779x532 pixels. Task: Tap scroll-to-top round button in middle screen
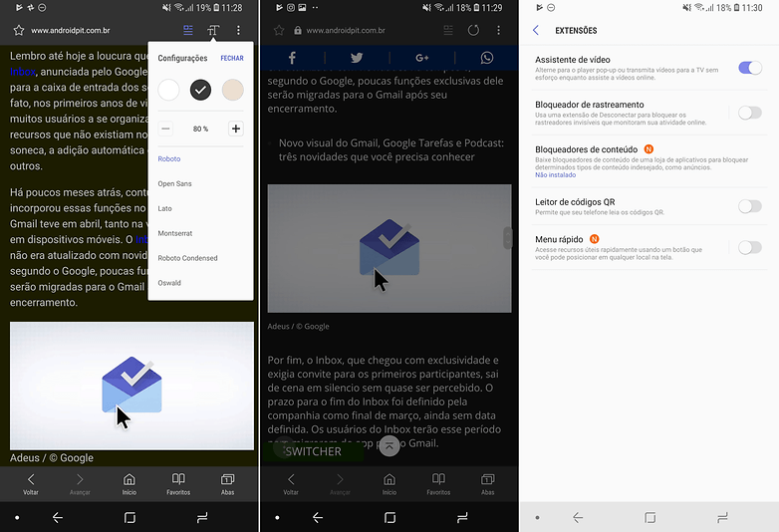point(389,445)
